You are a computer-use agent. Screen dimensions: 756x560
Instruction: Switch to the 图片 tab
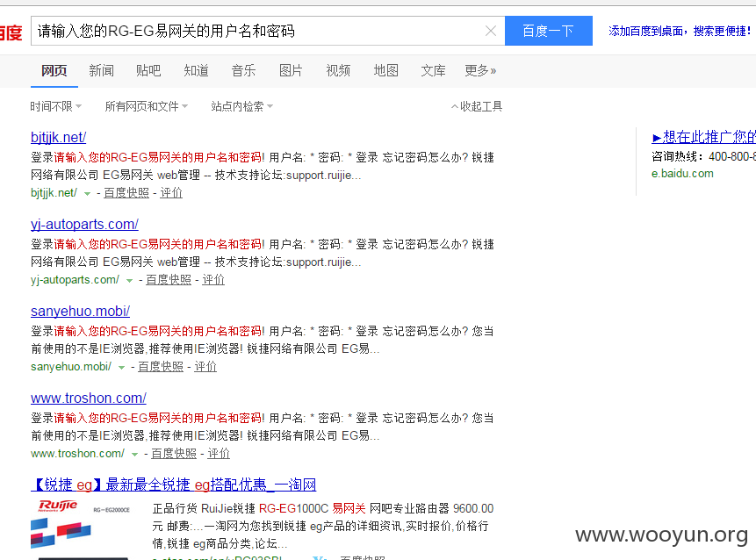291,71
